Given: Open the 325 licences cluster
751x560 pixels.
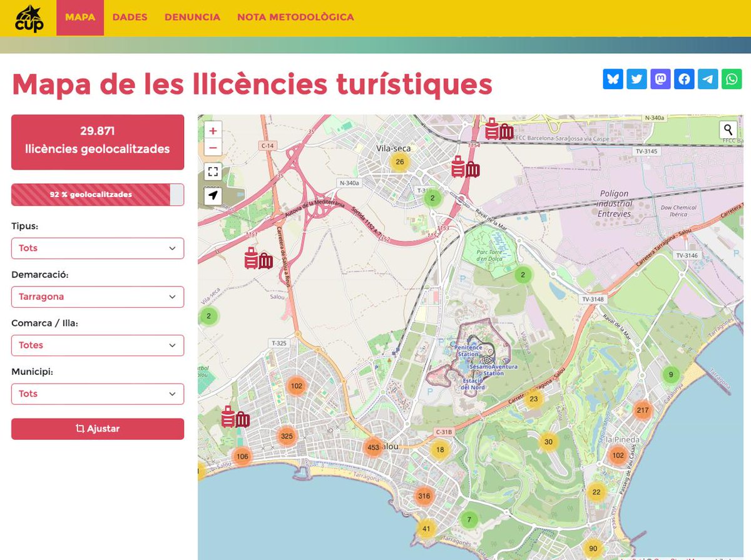Looking at the screenshot, I should click(287, 436).
